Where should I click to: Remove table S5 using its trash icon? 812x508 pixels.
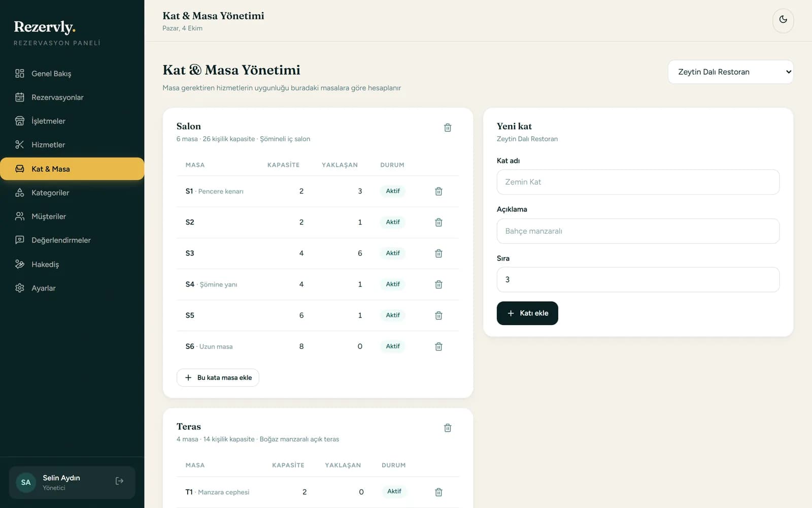pos(438,315)
